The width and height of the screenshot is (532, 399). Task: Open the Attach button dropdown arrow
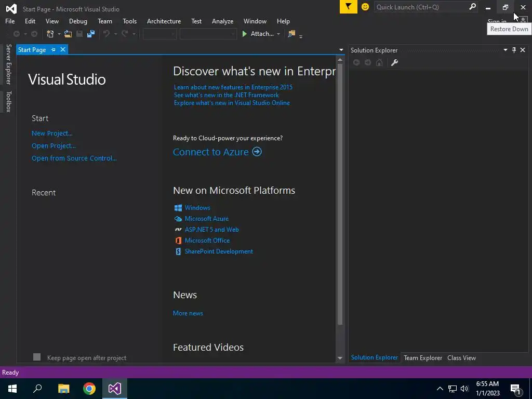(278, 34)
